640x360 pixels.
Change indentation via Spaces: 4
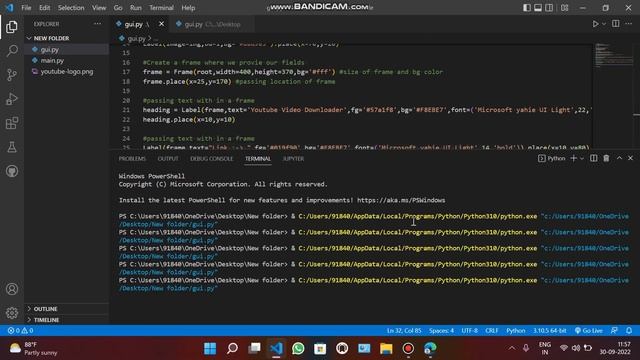(441, 331)
